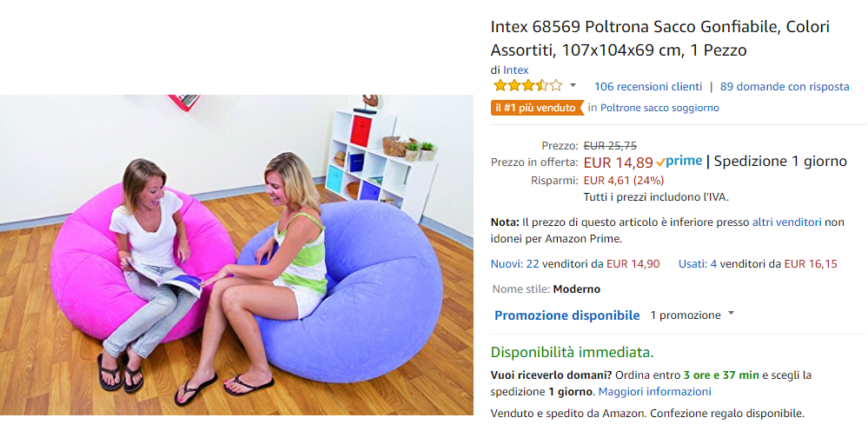
Task: Click the sale price EUR 14,89
Action: click(619, 162)
